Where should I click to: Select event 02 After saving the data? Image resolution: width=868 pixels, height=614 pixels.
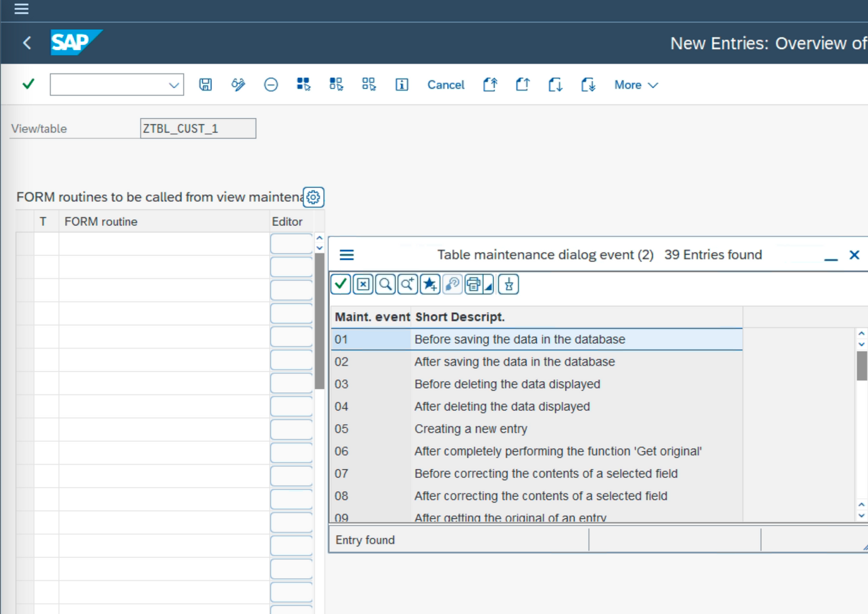click(x=537, y=362)
